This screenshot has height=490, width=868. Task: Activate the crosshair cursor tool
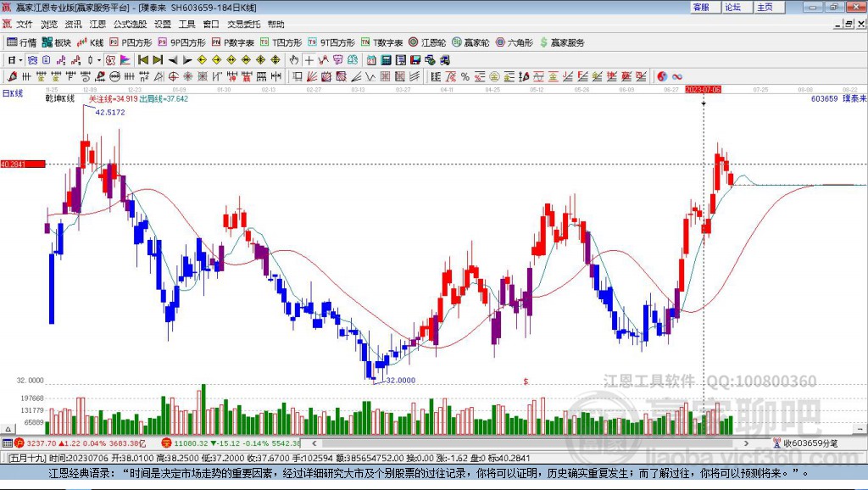click(309, 60)
